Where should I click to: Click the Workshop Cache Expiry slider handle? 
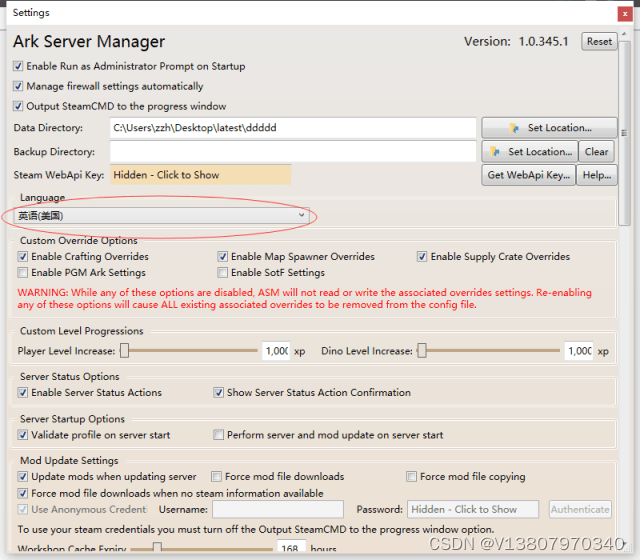tap(157, 547)
